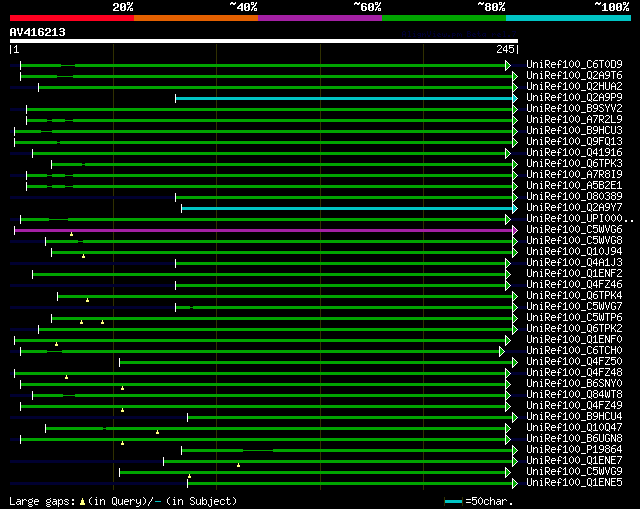
Task: Click the UniRef100_Q1ENF2 label
Action: click(x=574, y=274)
